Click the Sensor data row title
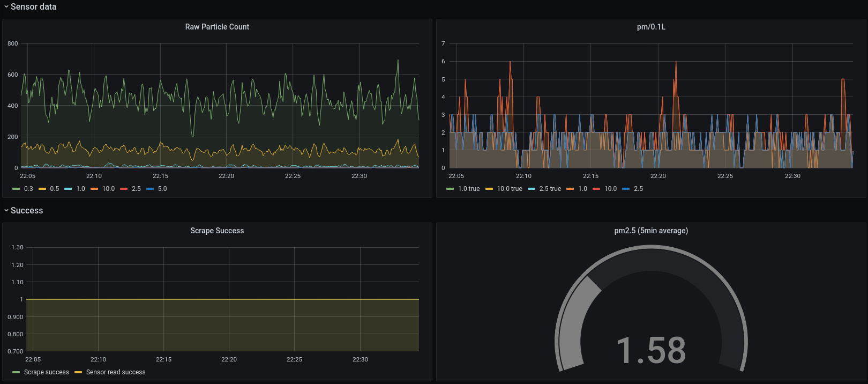The width and height of the screenshot is (868, 384). [33, 7]
